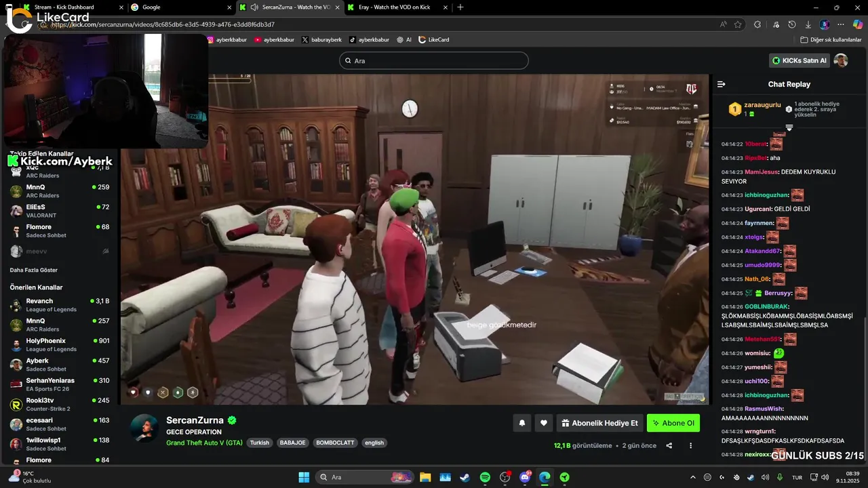868x488 pixels.
Task: Add the page to favorites with the star icon
Action: [738, 24]
